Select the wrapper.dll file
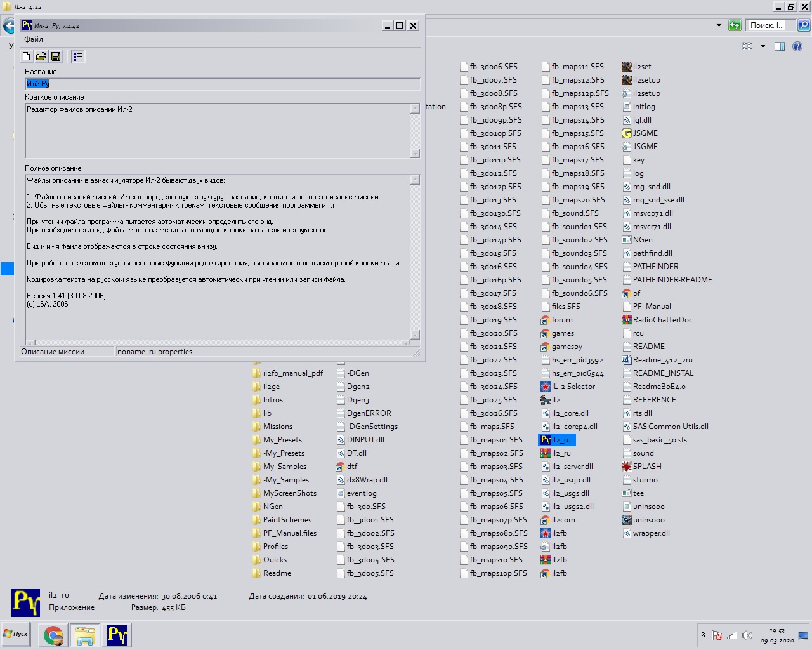Image resolution: width=812 pixels, height=650 pixels. click(646, 533)
